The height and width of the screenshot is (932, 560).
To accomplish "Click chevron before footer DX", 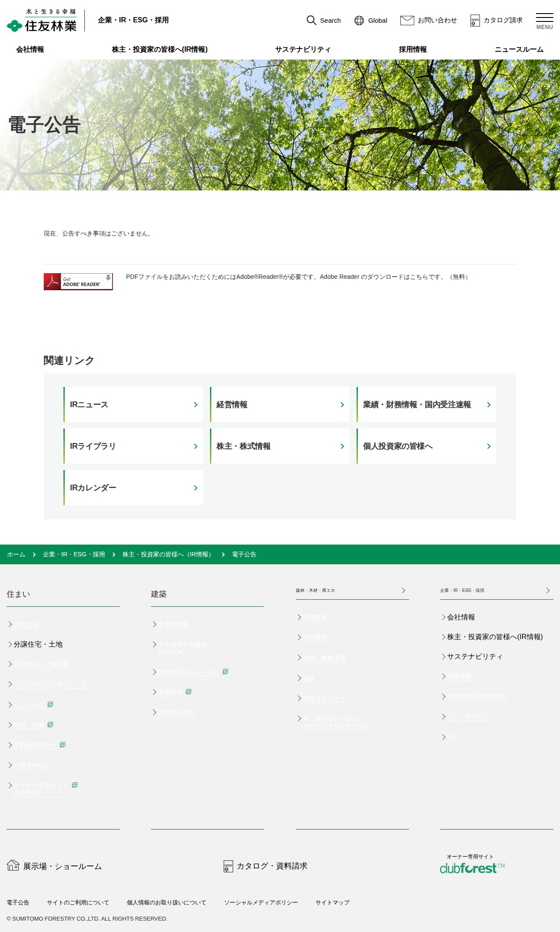I will point(443,737).
